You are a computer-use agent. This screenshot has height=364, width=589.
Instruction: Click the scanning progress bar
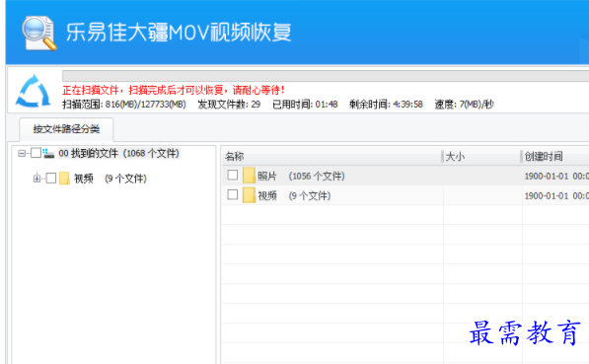point(326,76)
